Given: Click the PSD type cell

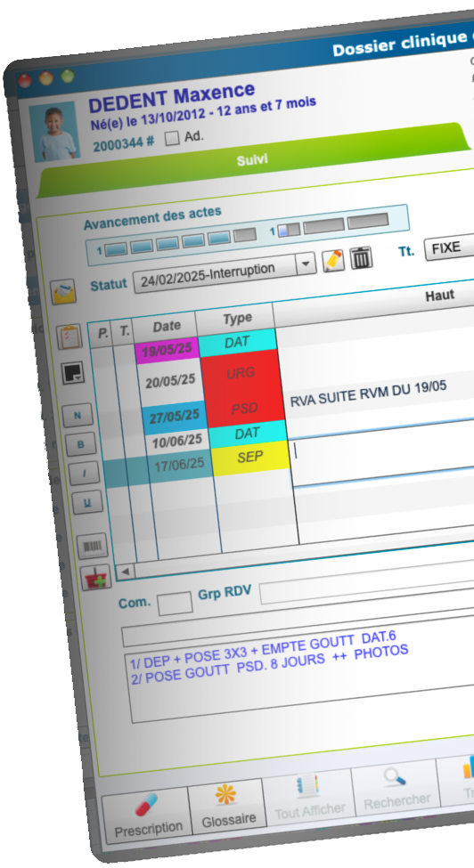Looking at the screenshot, I should tap(244, 409).
